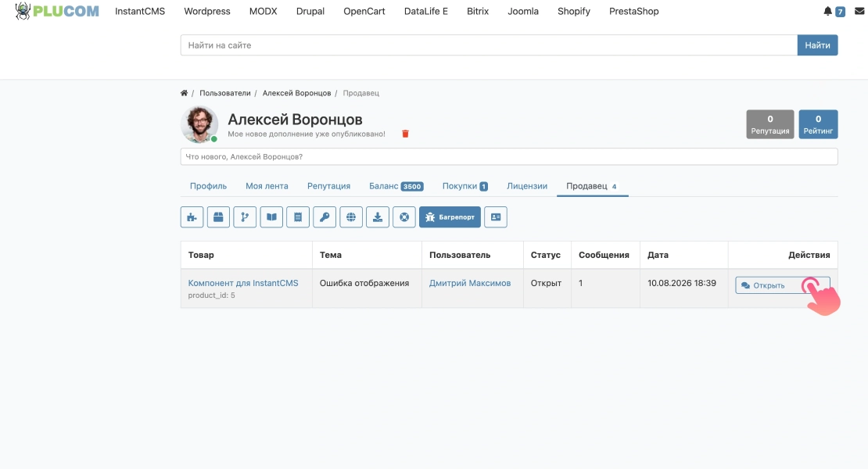Click the receipt list icon button

click(298, 217)
